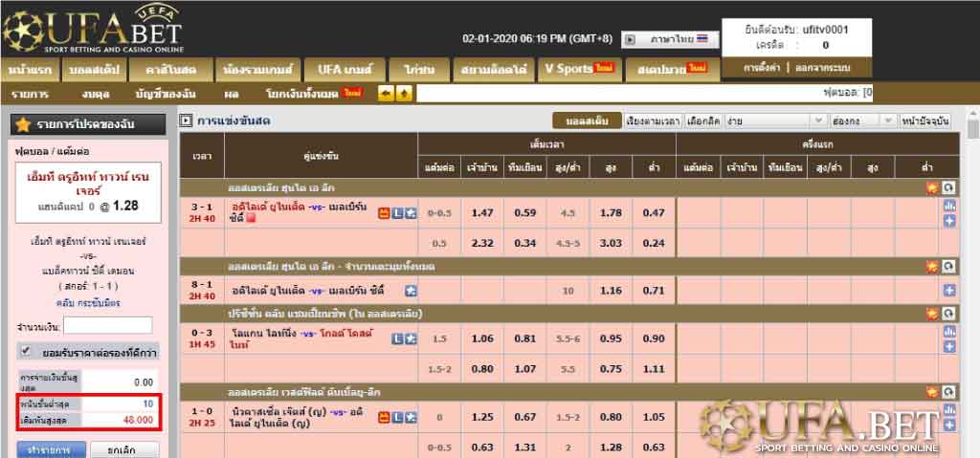Open statistics chart icon for 0-3 match
The height and width of the screenshot is (458, 980).
coord(949,331)
